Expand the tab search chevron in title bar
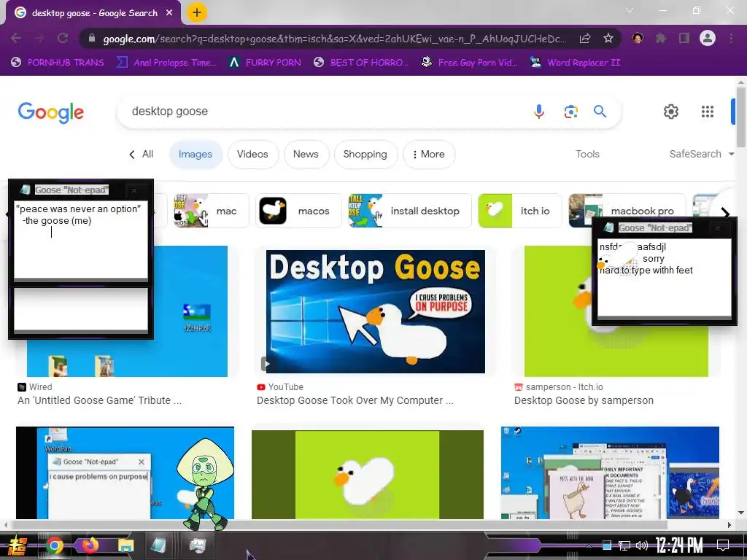 point(630,10)
